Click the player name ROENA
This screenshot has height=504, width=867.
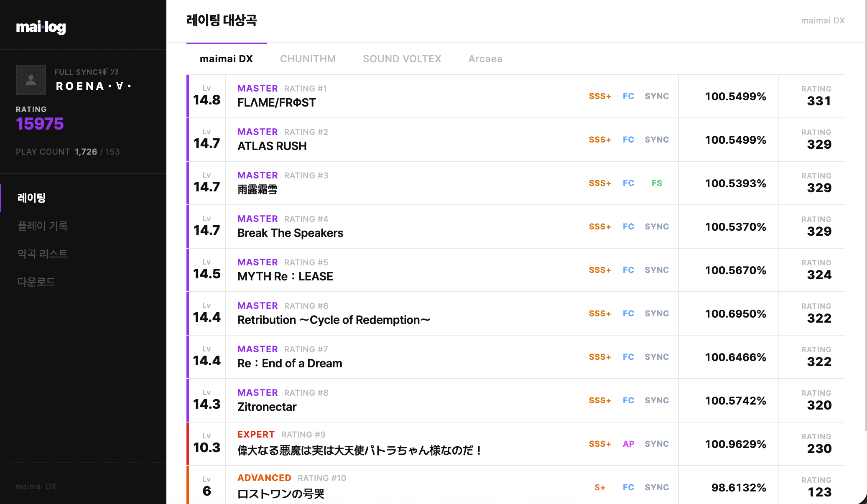(x=94, y=86)
